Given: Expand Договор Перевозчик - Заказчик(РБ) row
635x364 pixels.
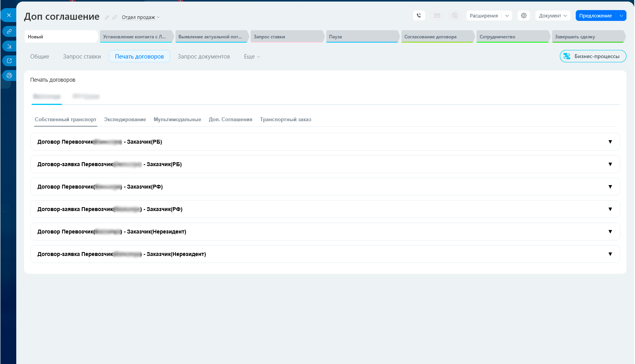Looking at the screenshot, I should tap(325, 142).
